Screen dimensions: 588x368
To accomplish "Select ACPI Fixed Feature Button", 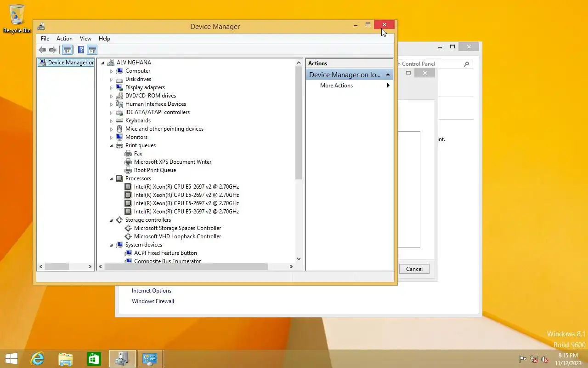I will [165, 253].
